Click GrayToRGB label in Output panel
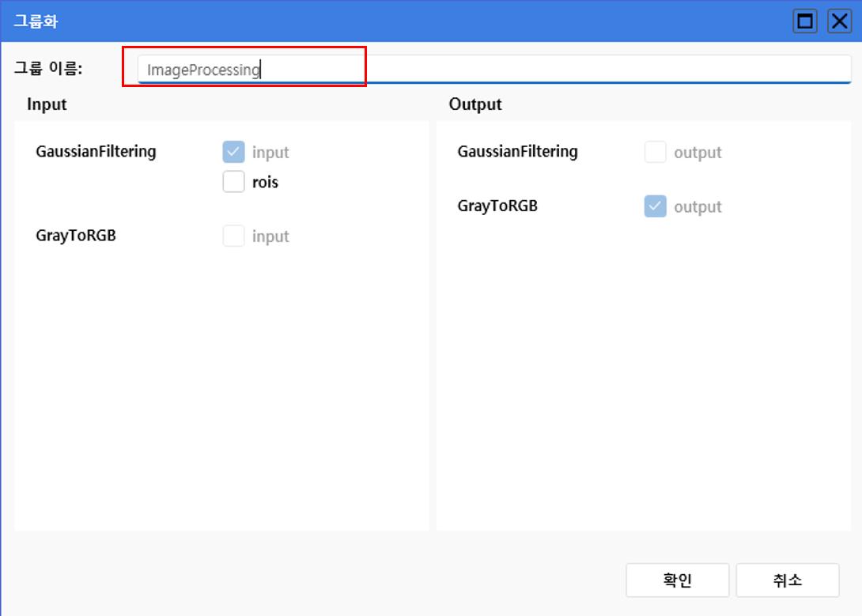Viewport: 862px width, 616px height. (x=497, y=206)
